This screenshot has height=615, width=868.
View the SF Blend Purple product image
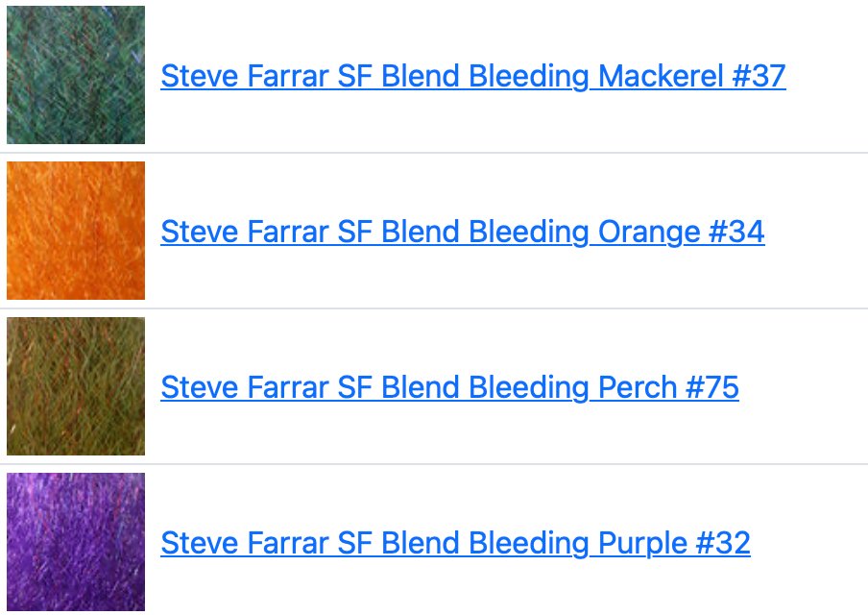point(76,542)
